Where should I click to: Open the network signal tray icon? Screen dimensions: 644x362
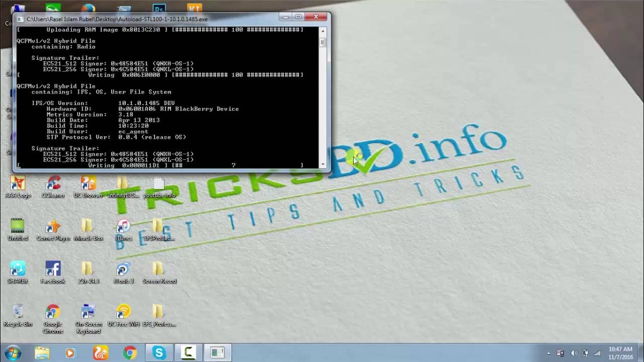597,353
